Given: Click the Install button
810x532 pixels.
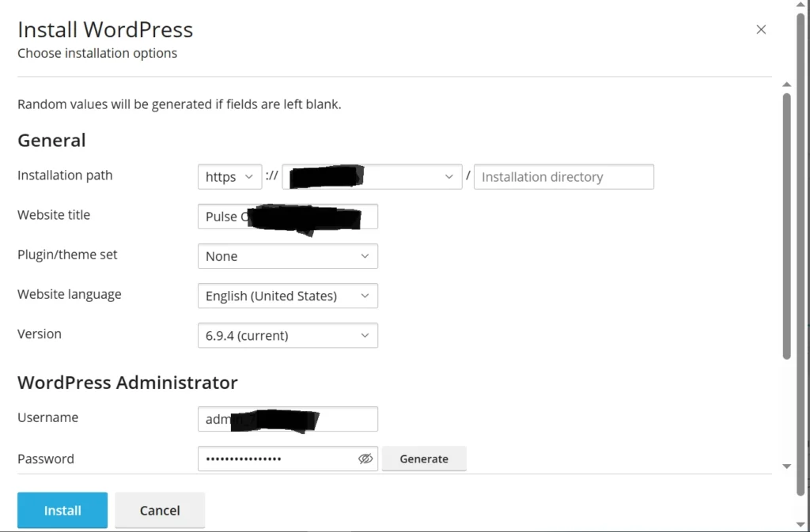Looking at the screenshot, I should [62, 511].
